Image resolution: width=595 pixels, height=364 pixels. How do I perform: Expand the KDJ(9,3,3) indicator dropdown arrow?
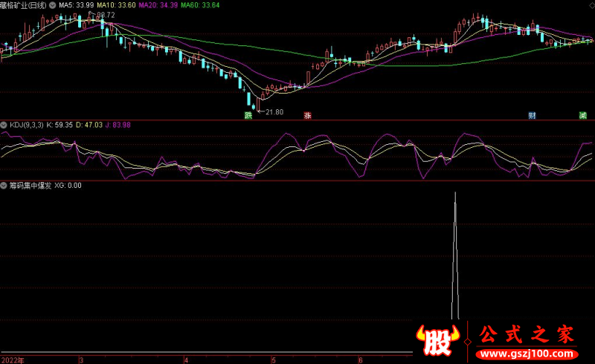point(4,125)
